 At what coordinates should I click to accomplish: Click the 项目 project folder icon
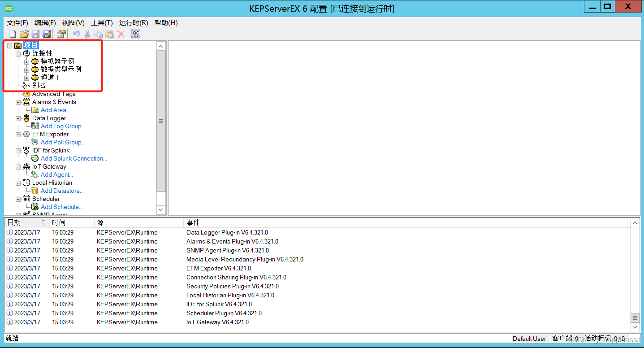click(x=18, y=45)
